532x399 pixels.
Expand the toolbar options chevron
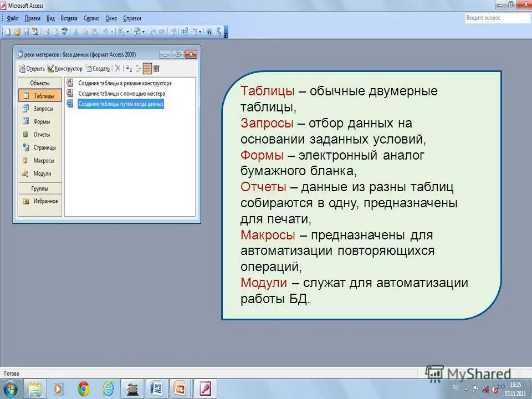226,32
